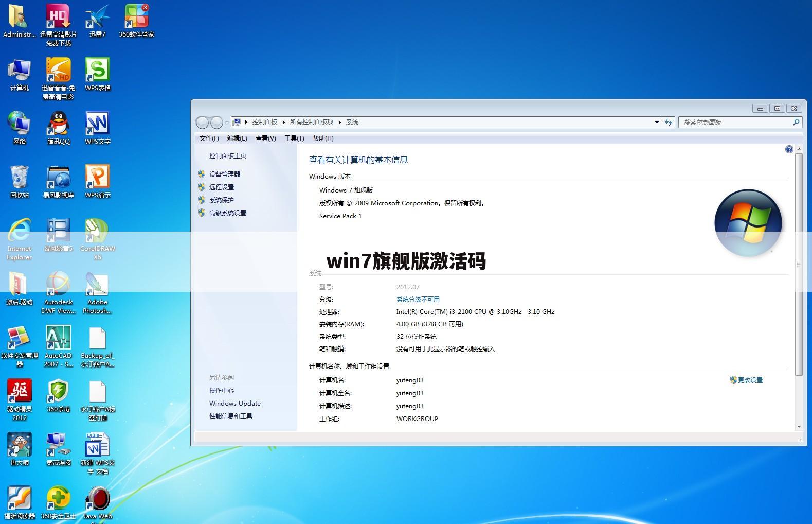The width and height of the screenshot is (812, 524).
Task: Open 迅雷高清影片免费下载 desktop shortcut
Action: pos(58,25)
